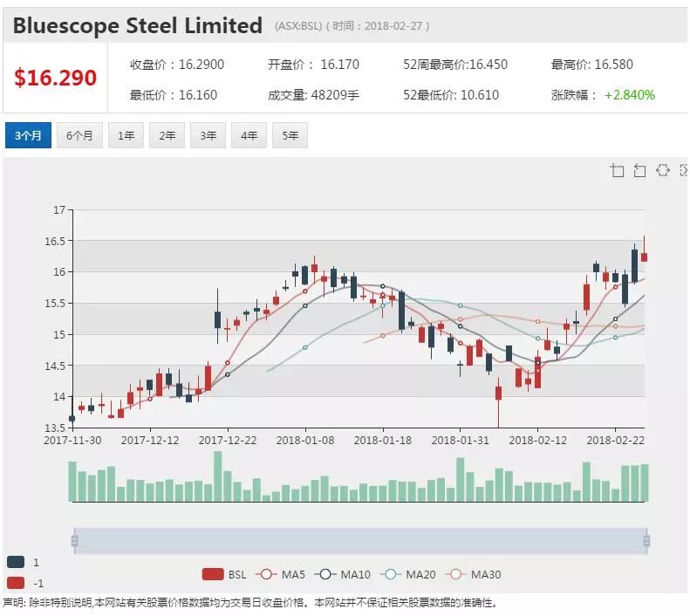Click the 2018-01-08 x-axis date label

(x=305, y=441)
